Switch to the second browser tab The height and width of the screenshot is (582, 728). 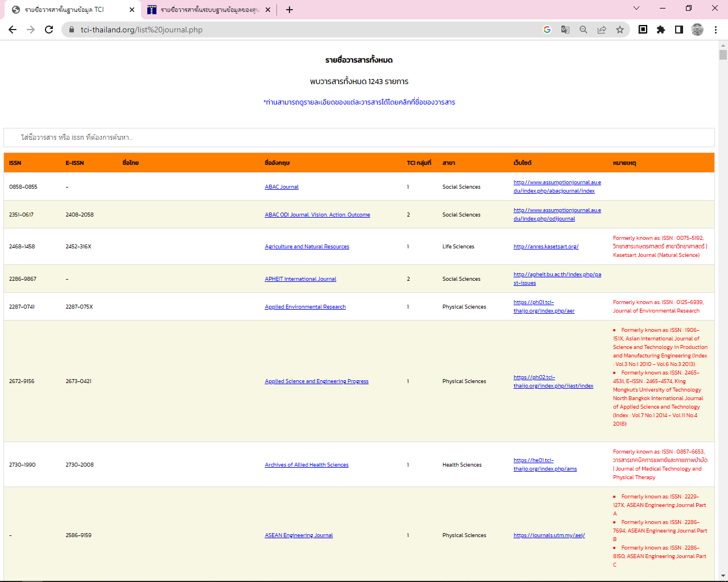point(208,10)
